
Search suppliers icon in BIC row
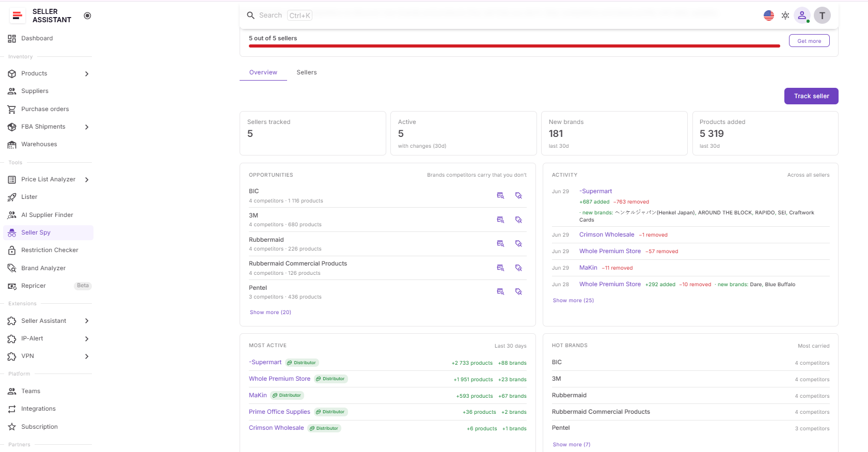point(500,196)
